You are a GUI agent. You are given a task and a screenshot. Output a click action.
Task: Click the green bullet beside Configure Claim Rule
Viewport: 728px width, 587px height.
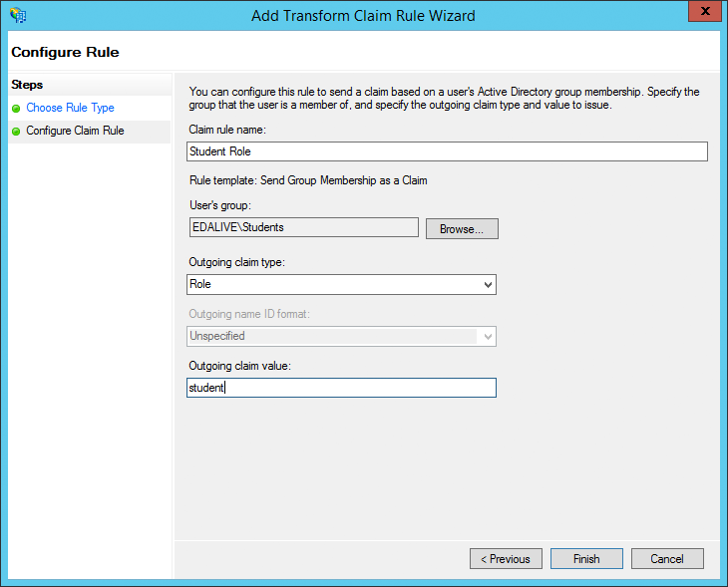(x=16, y=131)
